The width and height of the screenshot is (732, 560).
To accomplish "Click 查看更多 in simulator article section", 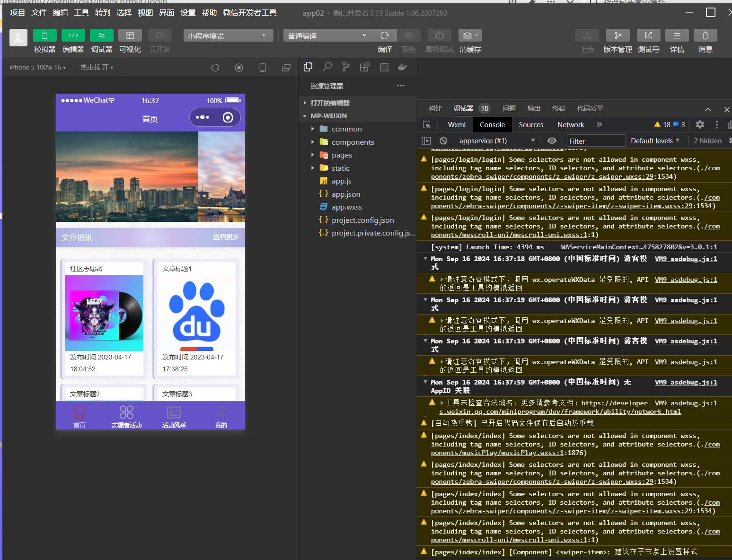I will click(226, 237).
